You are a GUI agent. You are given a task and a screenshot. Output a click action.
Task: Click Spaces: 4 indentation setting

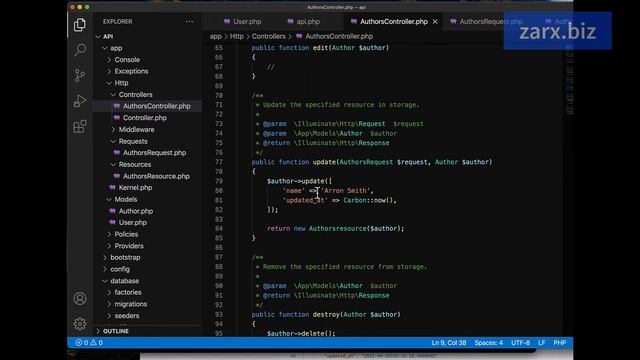click(x=489, y=342)
